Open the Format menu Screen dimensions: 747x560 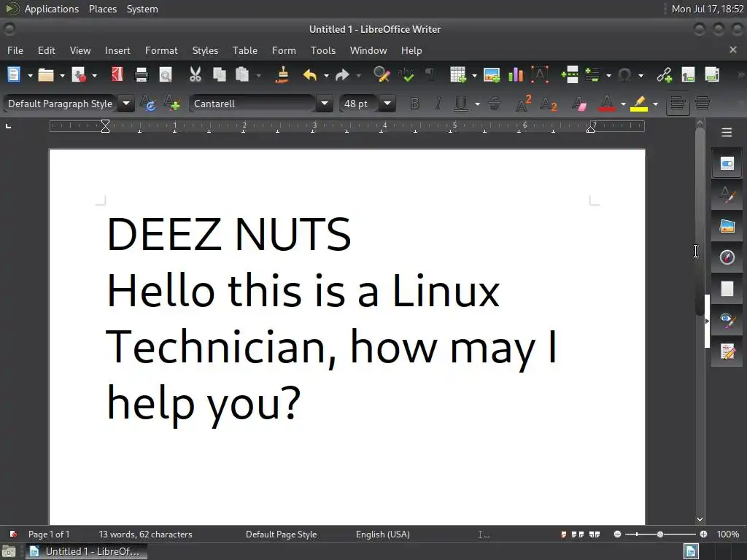pos(161,50)
